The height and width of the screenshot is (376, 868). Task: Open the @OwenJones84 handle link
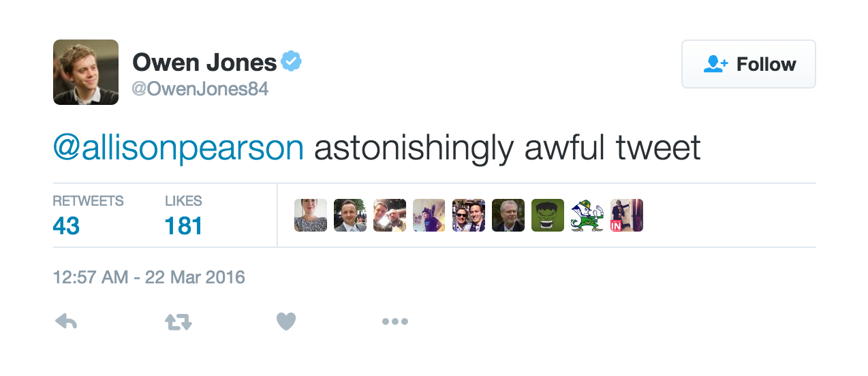[200, 89]
